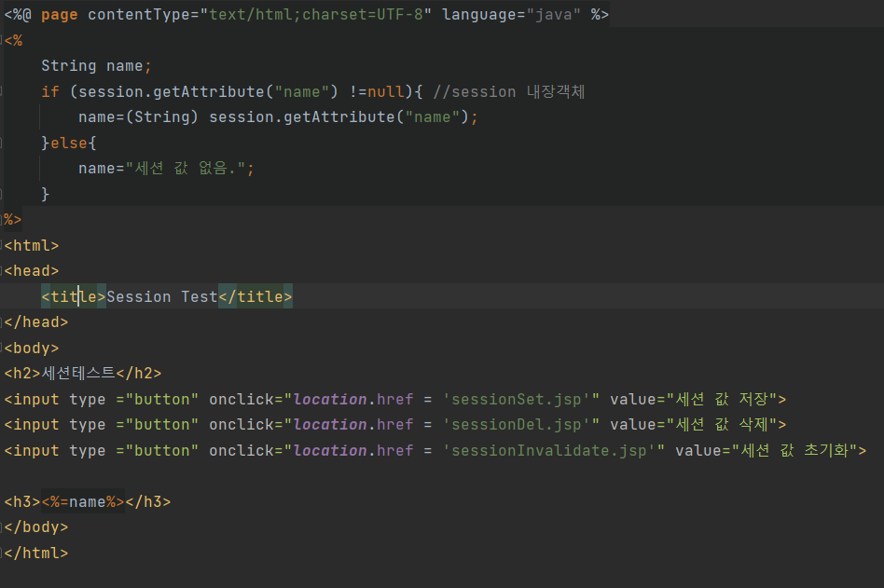Click the '!=null' comparison
The height and width of the screenshot is (588, 884).
click(377, 91)
